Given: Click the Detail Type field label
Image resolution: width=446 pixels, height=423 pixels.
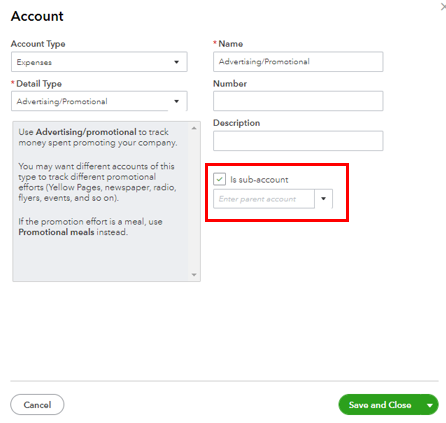Looking at the screenshot, I should 39,84.
